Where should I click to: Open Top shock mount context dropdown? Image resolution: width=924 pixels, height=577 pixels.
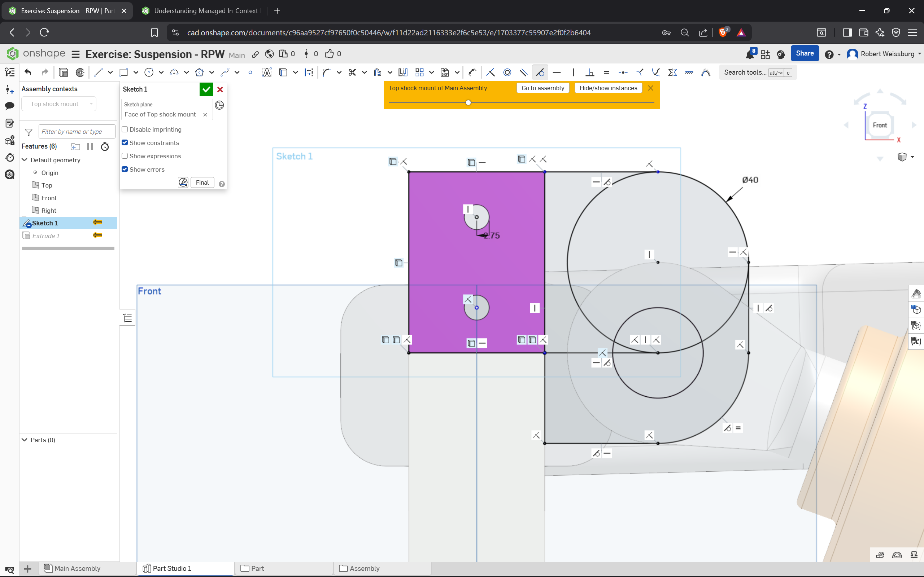pos(59,104)
